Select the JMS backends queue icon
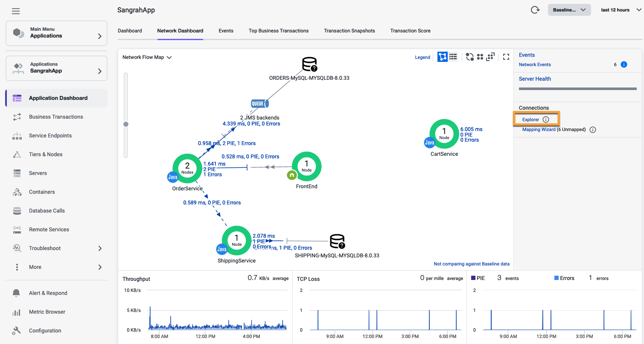Image resolution: width=644 pixels, height=344 pixels. coord(259,103)
